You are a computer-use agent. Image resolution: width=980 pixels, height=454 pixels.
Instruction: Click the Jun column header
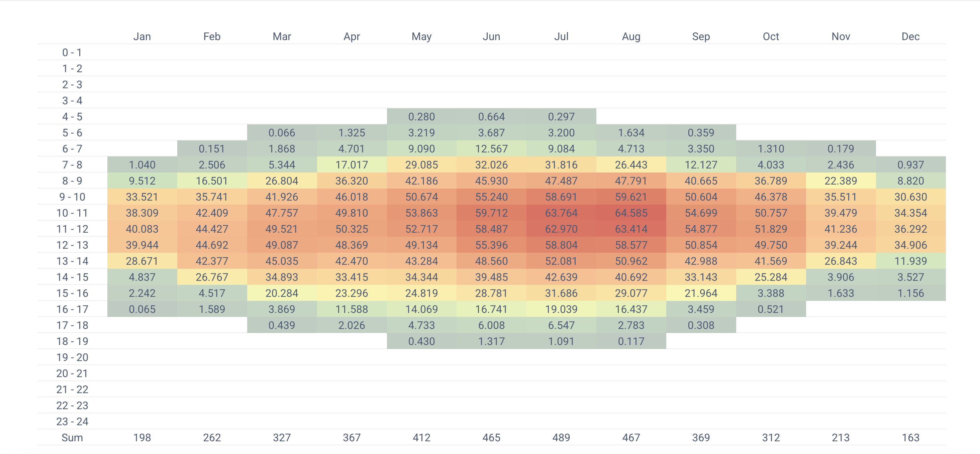(x=492, y=36)
